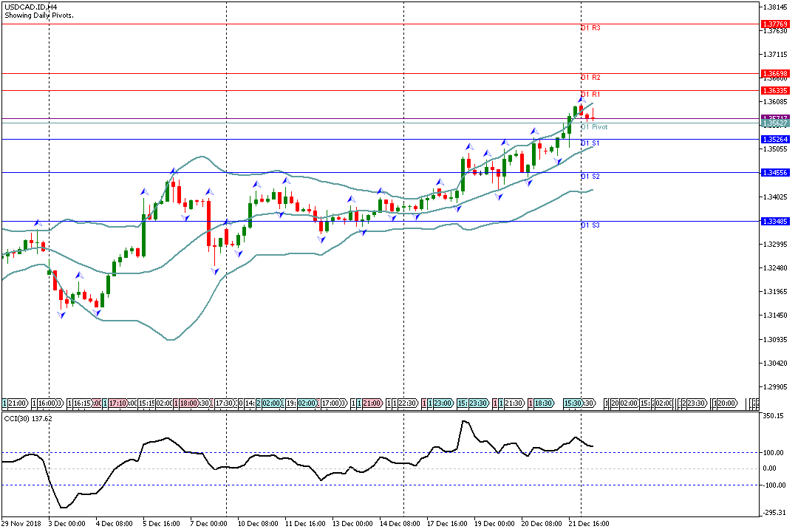The image size is (798, 532).
Task: Open the 22:30 calendar event marker
Action: [x=408, y=403]
